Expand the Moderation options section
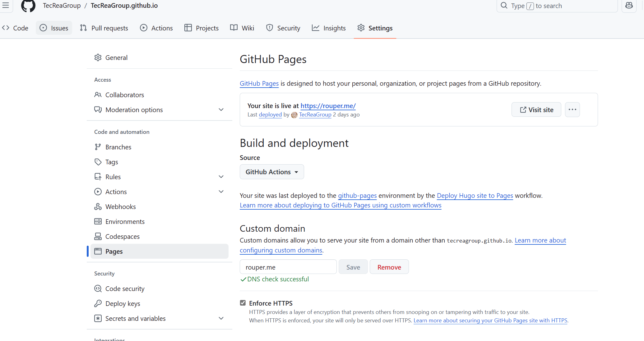 click(221, 110)
